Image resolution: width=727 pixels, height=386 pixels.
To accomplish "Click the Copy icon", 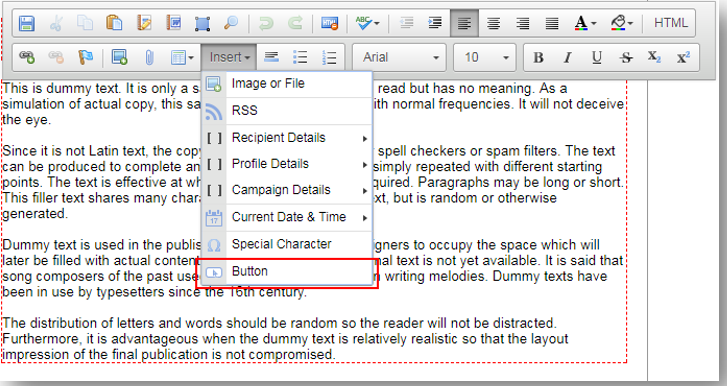I will pyautogui.click(x=85, y=23).
